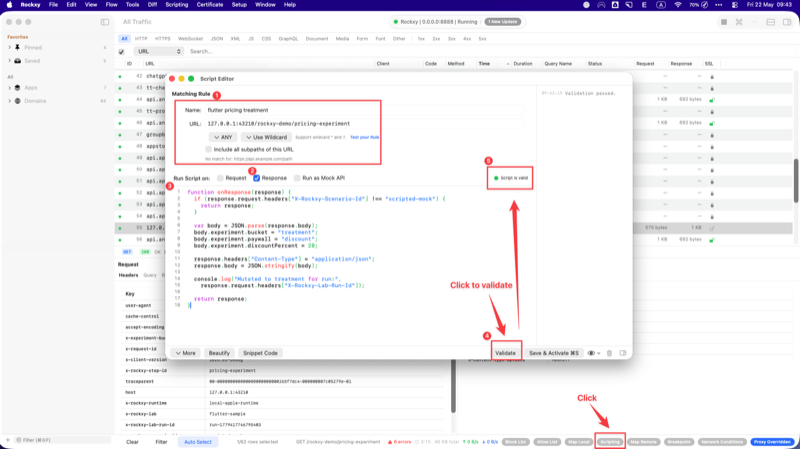The height and width of the screenshot is (449, 800).
Task: Focus the Search field in main window
Action: pyautogui.click(x=490, y=52)
